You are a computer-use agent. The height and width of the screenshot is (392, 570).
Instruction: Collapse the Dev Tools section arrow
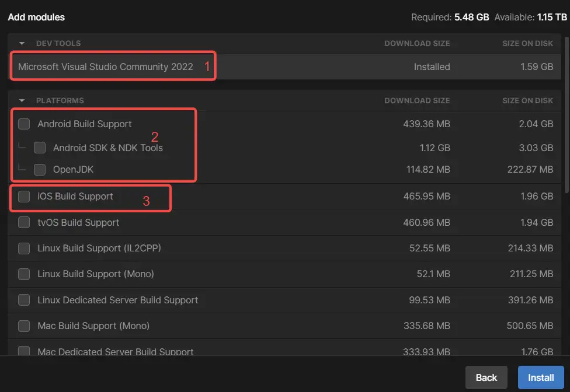pyautogui.click(x=22, y=43)
